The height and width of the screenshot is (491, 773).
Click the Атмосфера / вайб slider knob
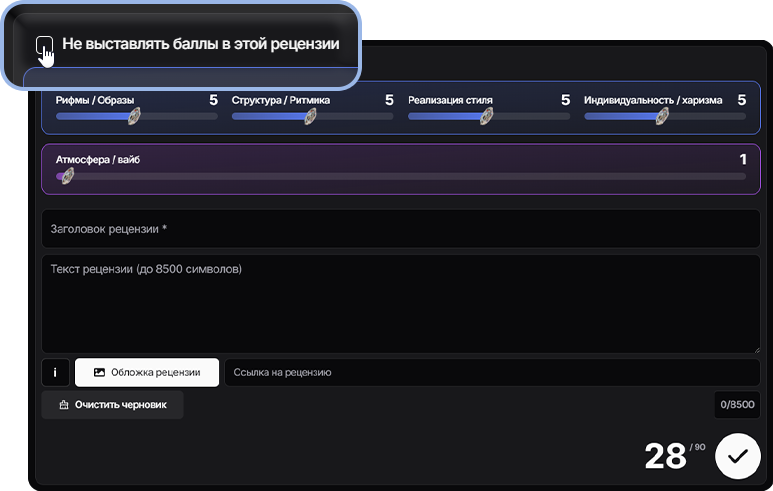66,176
